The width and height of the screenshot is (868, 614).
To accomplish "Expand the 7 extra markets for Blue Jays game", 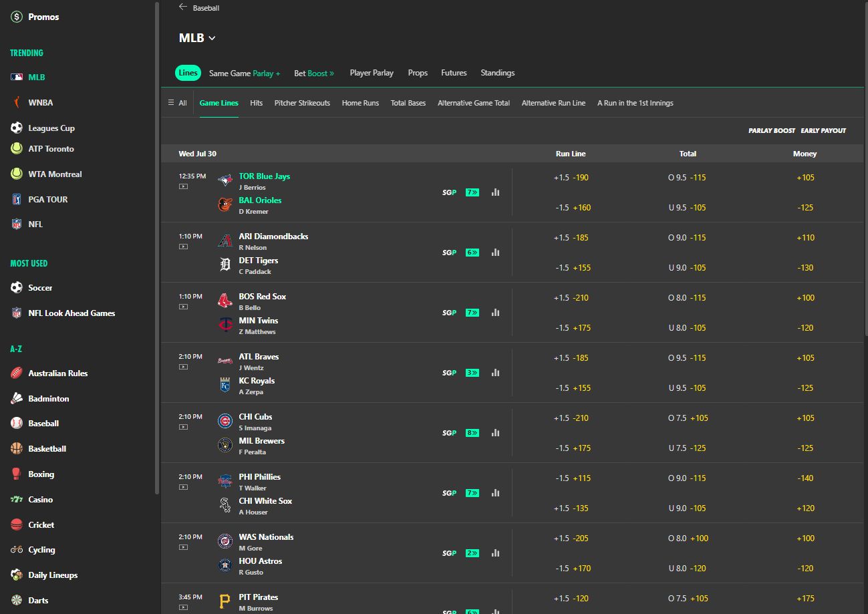I will 472,192.
